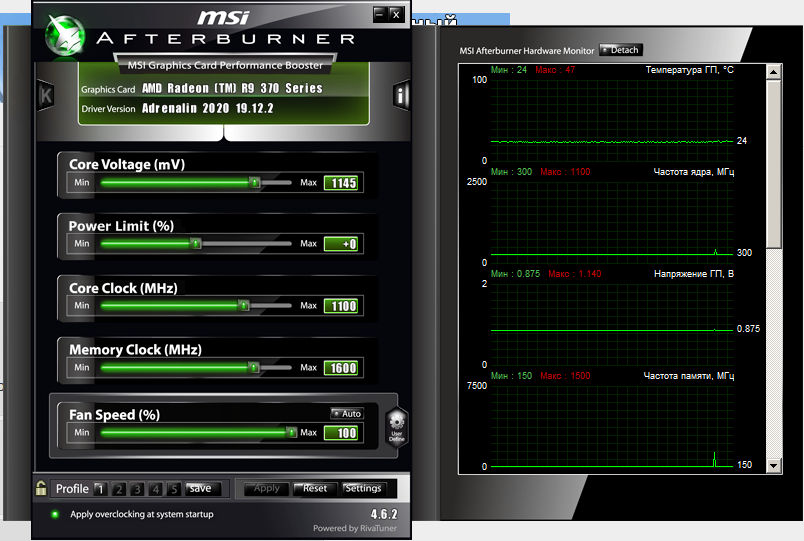Click the Reset button
Screen dimensions: 804x541
click(315, 489)
